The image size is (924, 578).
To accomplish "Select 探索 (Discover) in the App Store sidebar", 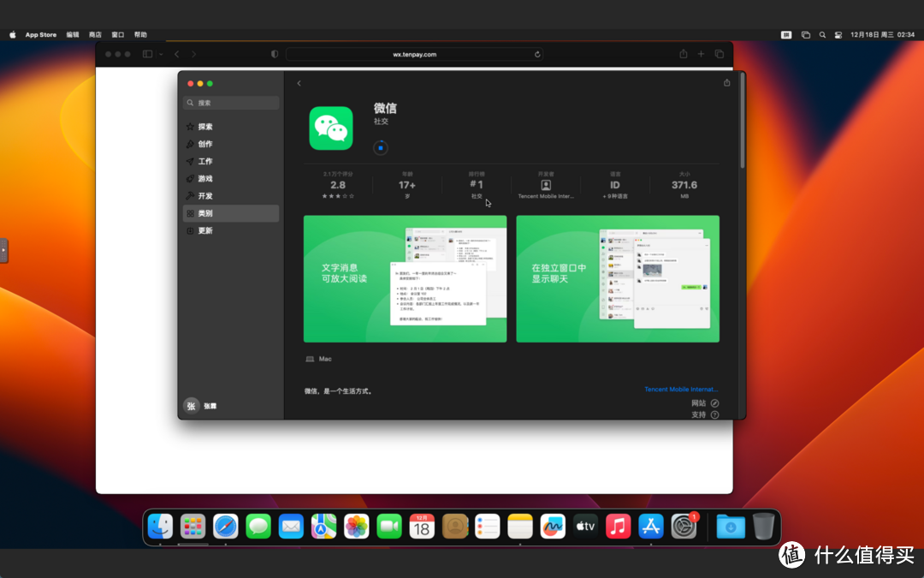I will [206, 126].
